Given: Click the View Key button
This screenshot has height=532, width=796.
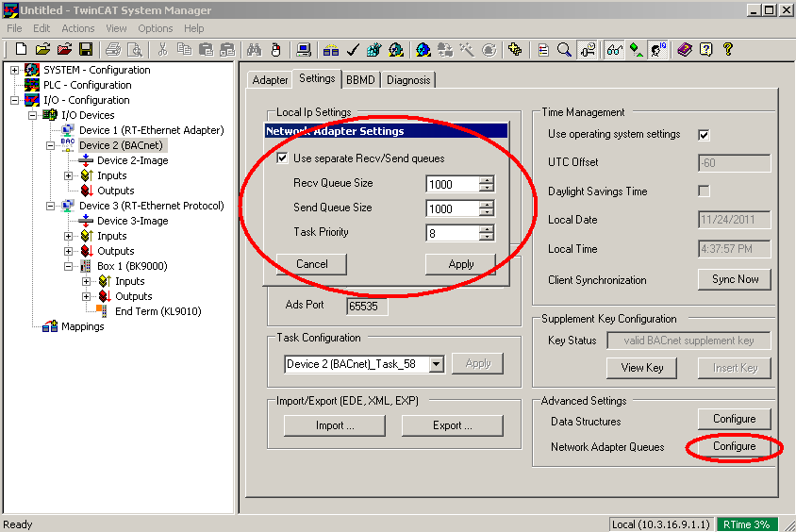Looking at the screenshot, I should [x=642, y=368].
